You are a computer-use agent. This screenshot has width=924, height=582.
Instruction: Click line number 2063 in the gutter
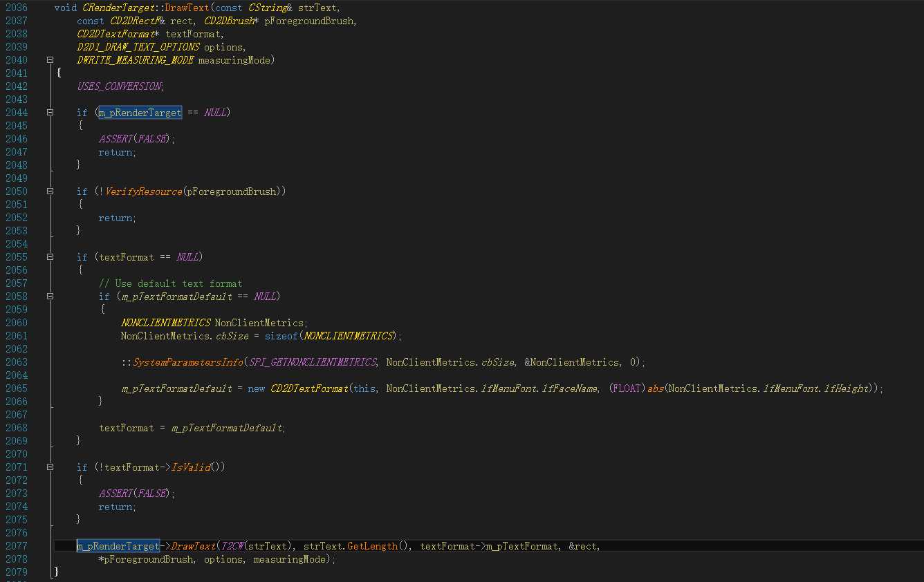(x=17, y=362)
